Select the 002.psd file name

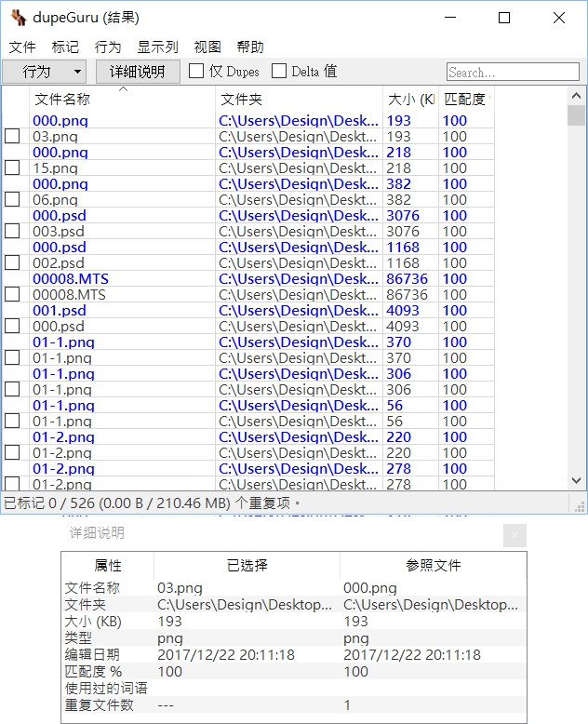tap(59, 263)
